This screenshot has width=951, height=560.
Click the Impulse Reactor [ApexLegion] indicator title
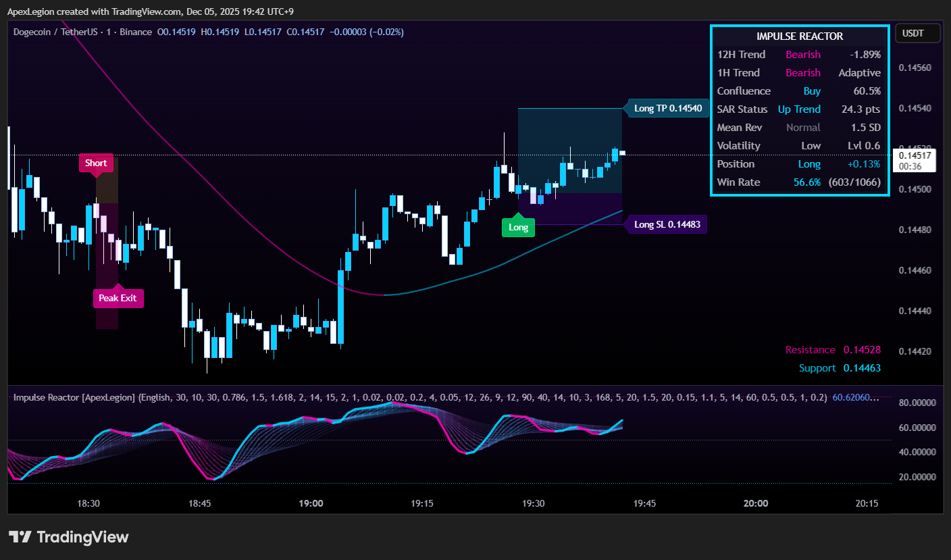[74, 397]
